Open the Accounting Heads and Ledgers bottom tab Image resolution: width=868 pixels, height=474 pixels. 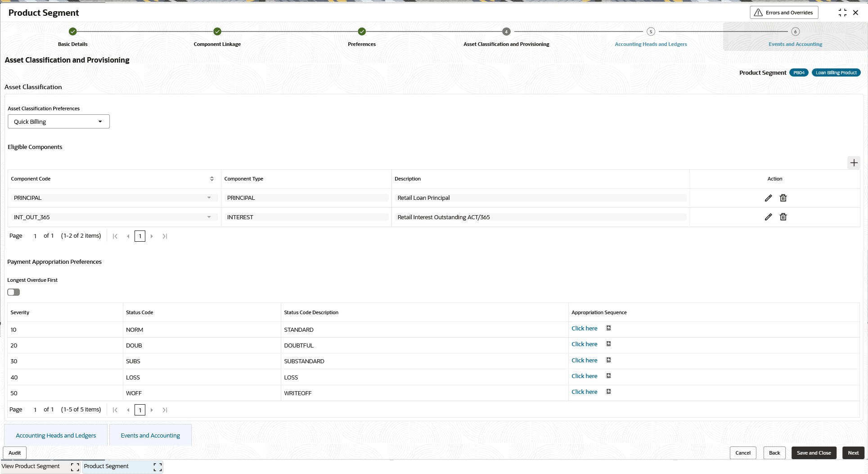point(56,435)
